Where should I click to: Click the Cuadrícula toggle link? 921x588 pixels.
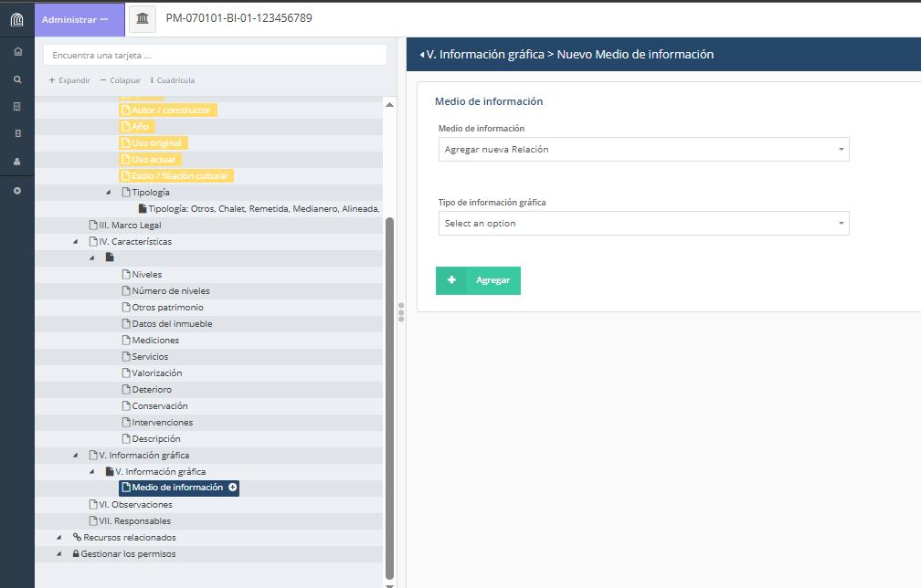coord(173,80)
